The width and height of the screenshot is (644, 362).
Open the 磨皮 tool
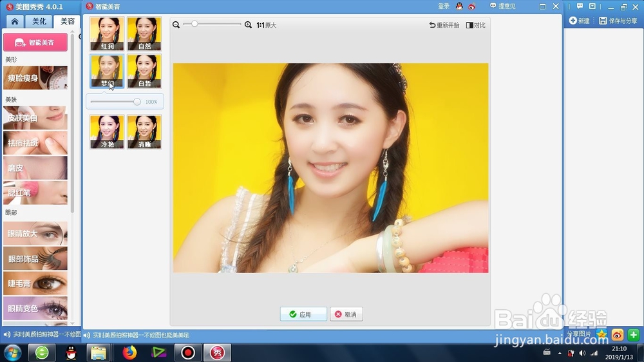tap(35, 167)
